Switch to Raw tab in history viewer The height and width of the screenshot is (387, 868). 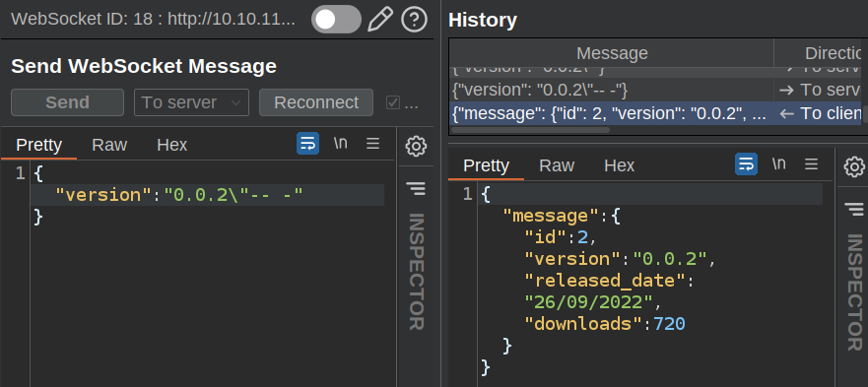(557, 165)
